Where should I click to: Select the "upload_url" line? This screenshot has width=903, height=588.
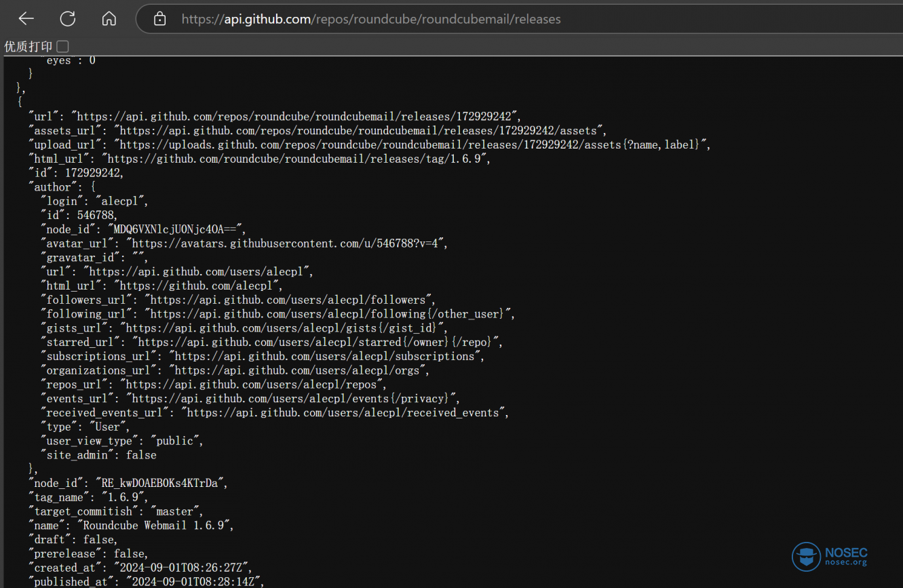[x=370, y=144]
